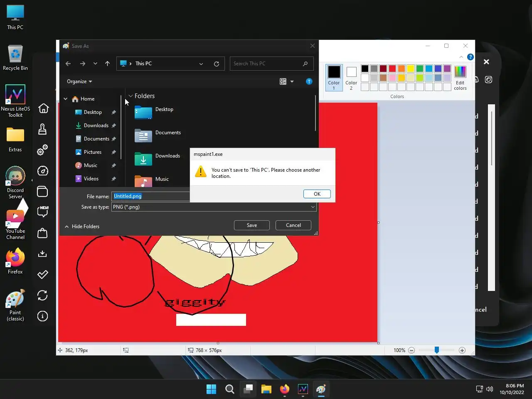Open the Desktop folder in Folders list
This screenshot has width=532, height=399.
pos(154,112)
